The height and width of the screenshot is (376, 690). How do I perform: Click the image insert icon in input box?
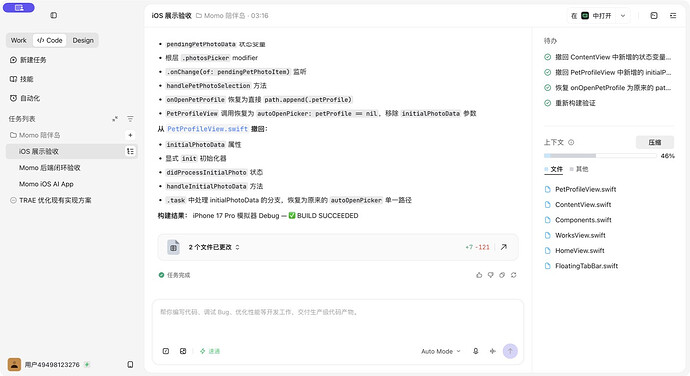183,351
